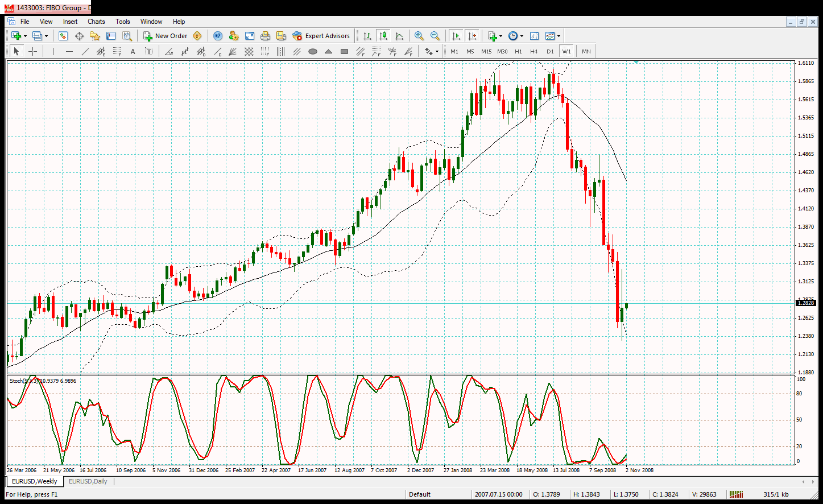Set timeframe to D1
Screen dimensions: 823x504
click(550, 51)
